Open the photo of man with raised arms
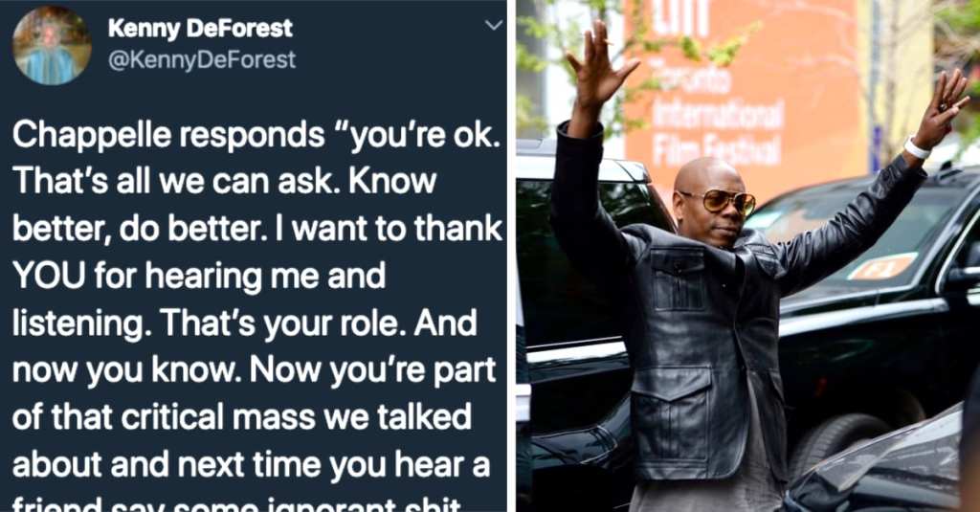980x512 pixels. pyautogui.click(x=747, y=256)
